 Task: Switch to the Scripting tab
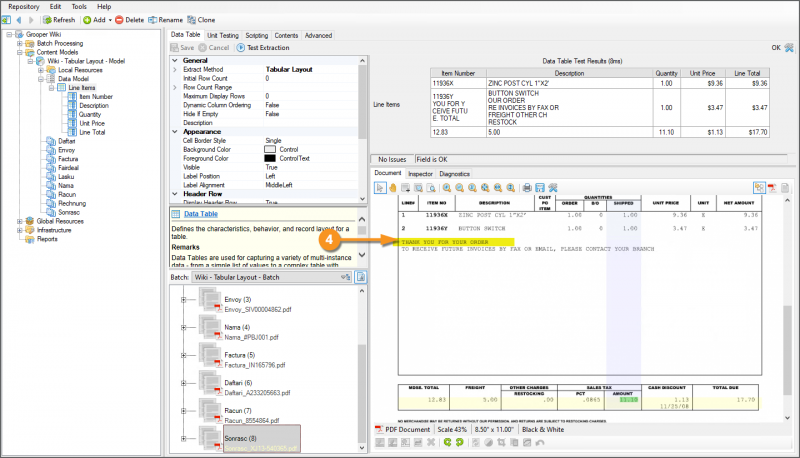pos(257,36)
